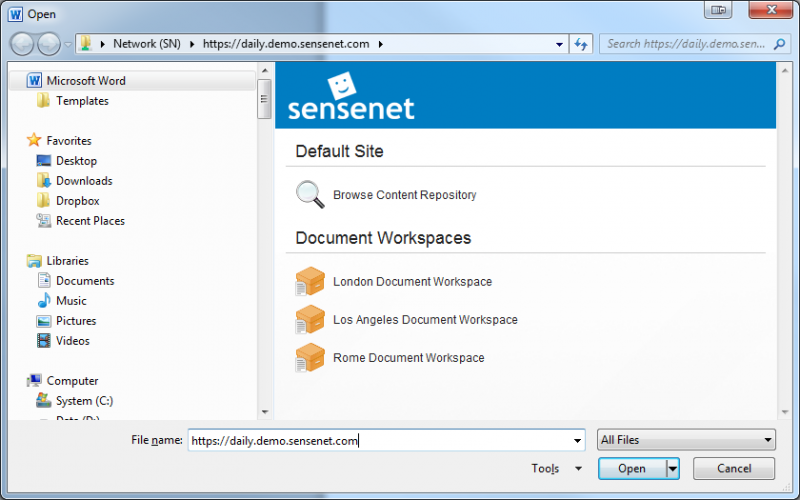Open Documents library

tap(85, 281)
